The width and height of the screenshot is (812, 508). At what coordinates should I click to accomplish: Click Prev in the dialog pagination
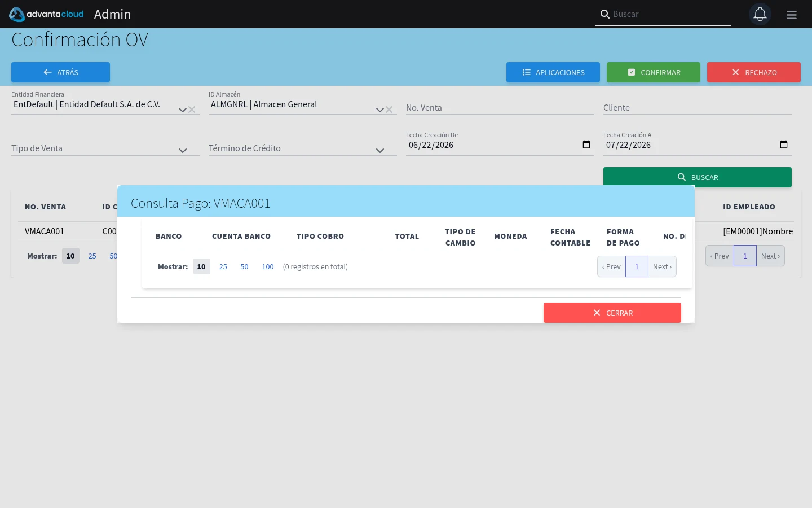pyautogui.click(x=611, y=266)
